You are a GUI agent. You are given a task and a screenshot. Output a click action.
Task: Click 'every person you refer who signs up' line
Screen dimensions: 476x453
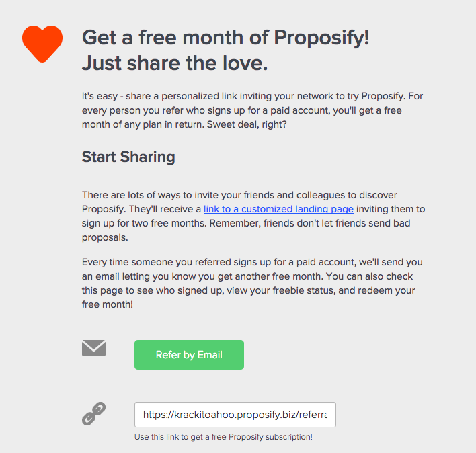click(163, 110)
